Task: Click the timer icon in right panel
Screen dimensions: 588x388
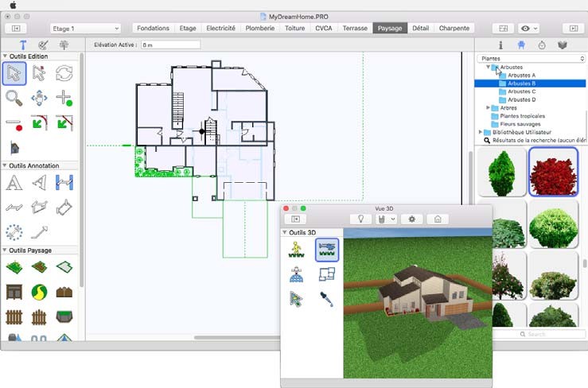Action: 542,45
